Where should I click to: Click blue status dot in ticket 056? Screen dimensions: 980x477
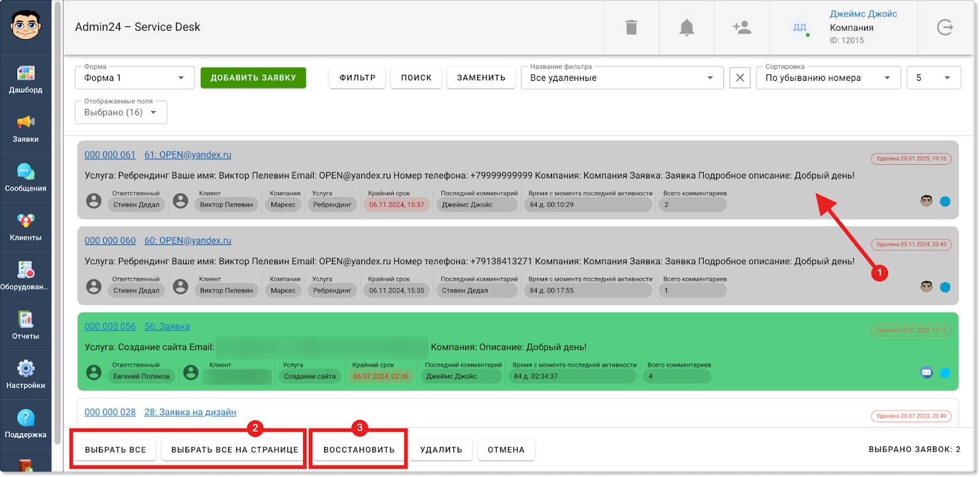[945, 373]
